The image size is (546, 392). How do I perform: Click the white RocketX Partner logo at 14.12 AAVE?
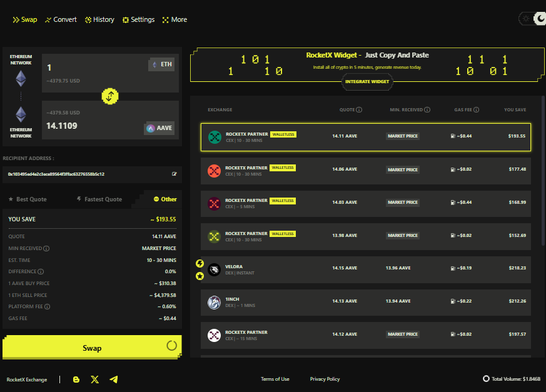pos(214,336)
